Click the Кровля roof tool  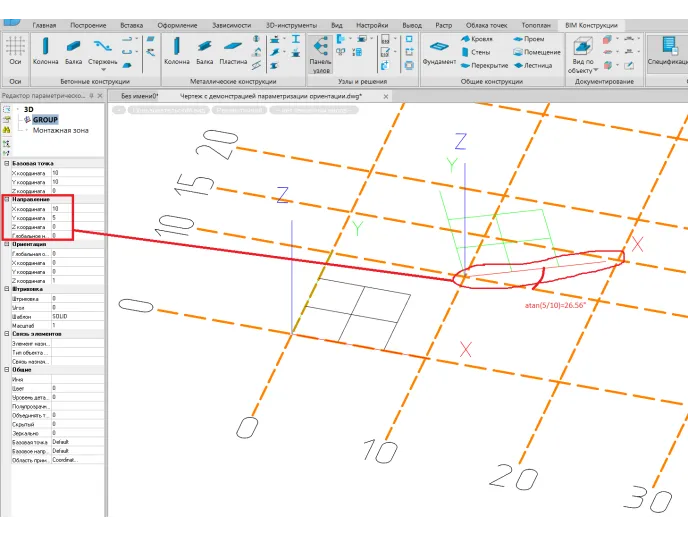coord(477,39)
